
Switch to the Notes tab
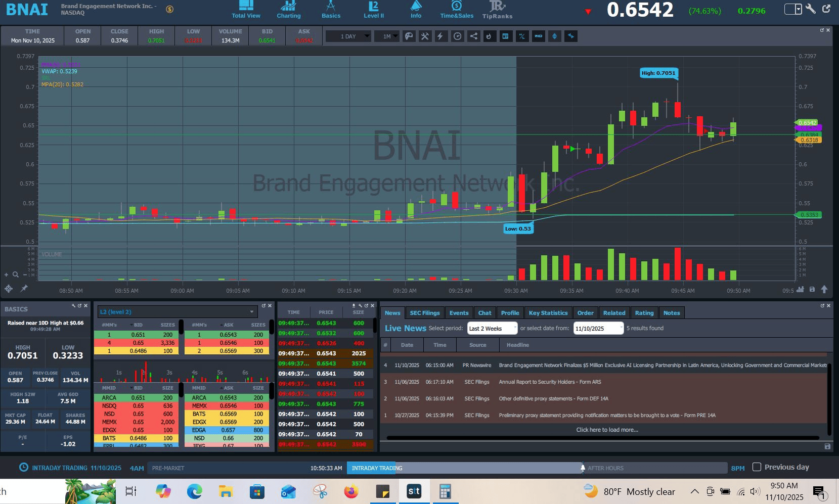click(672, 313)
